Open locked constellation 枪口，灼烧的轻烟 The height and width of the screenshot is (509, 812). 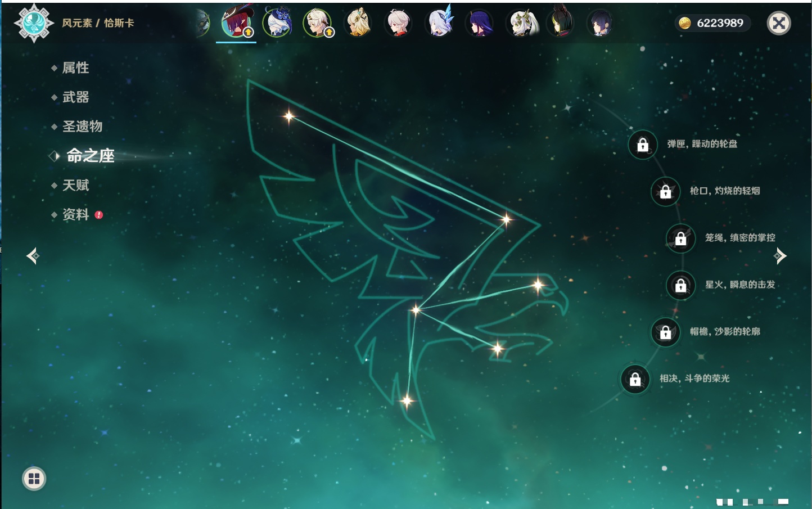pos(666,192)
